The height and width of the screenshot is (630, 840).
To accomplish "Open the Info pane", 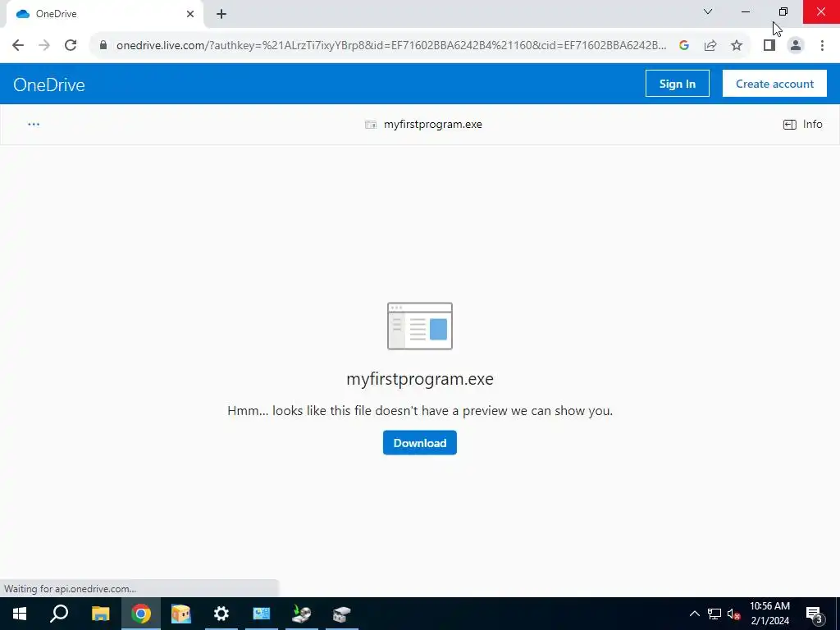I will coord(802,125).
